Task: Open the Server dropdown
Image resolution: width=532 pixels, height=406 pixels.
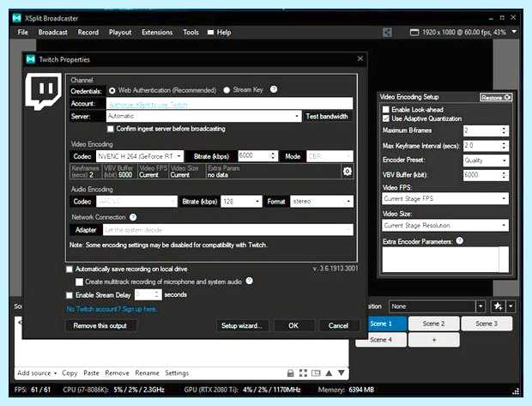Action: (204, 116)
